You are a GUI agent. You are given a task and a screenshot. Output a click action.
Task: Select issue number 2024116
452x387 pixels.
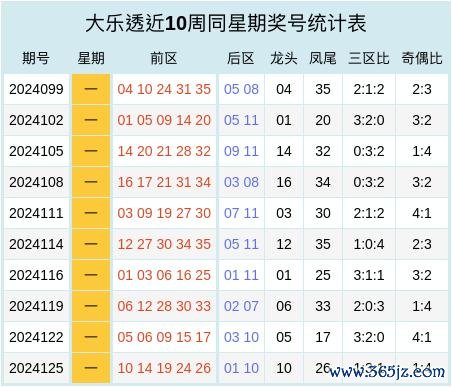36,275
